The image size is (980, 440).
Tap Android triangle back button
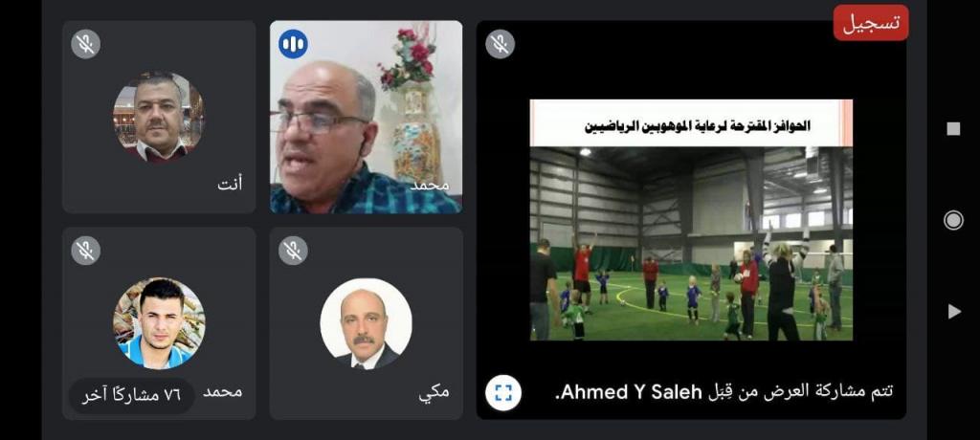pyautogui.click(x=954, y=311)
